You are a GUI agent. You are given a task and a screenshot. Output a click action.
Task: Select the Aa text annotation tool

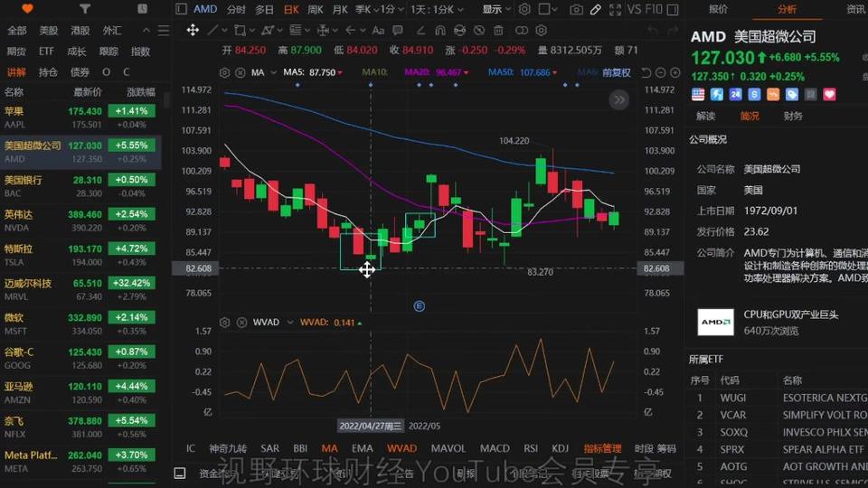[x=378, y=30]
